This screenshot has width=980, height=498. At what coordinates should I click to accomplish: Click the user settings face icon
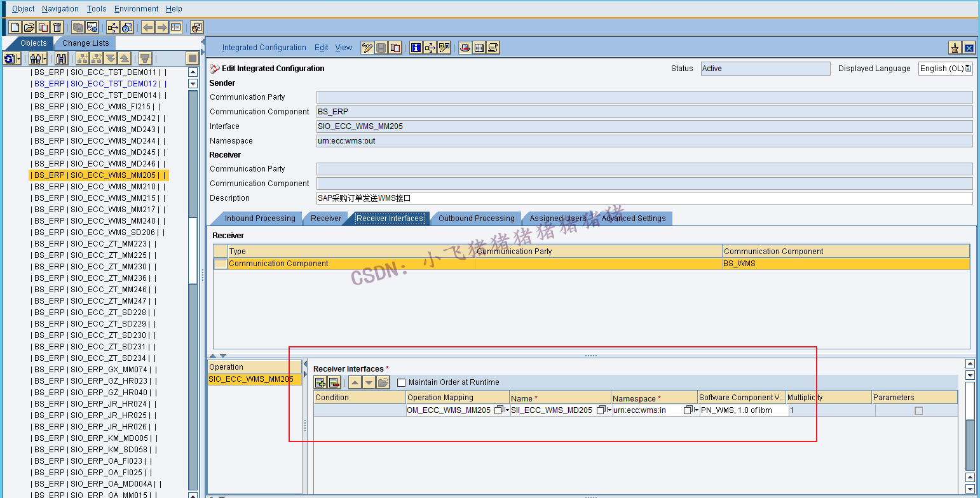click(197, 27)
